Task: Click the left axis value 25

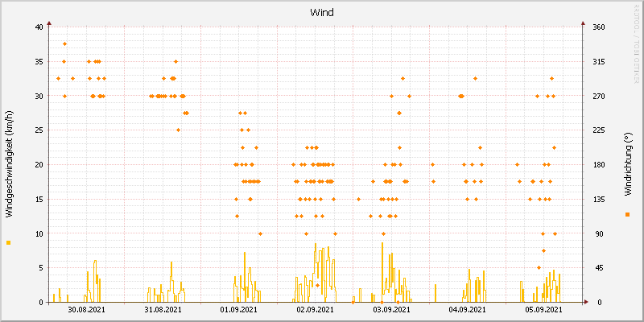Action: tap(39, 130)
